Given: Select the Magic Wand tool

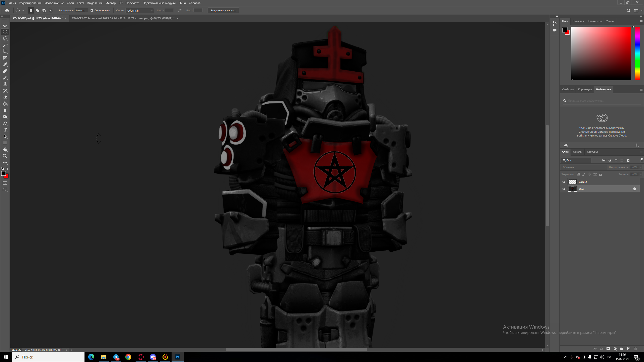Looking at the screenshot, I should tap(5, 45).
